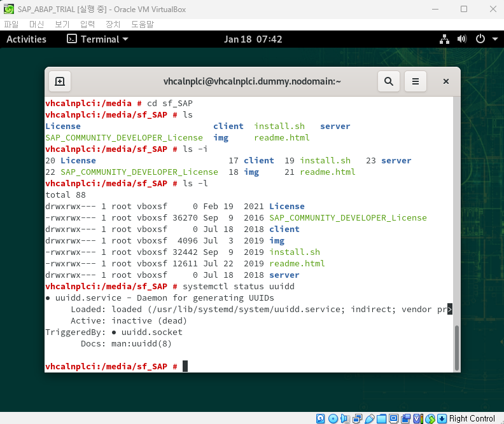Open the GNOME Activities overview
This screenshot has width=504, height=424.
pos(26,39)
